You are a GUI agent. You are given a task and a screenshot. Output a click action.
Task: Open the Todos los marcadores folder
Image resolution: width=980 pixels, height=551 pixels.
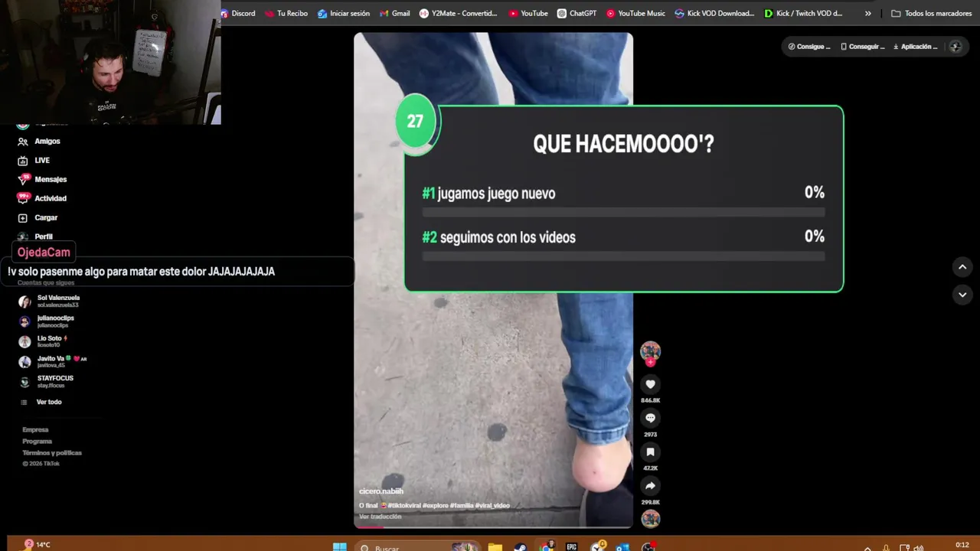point(931,13)
